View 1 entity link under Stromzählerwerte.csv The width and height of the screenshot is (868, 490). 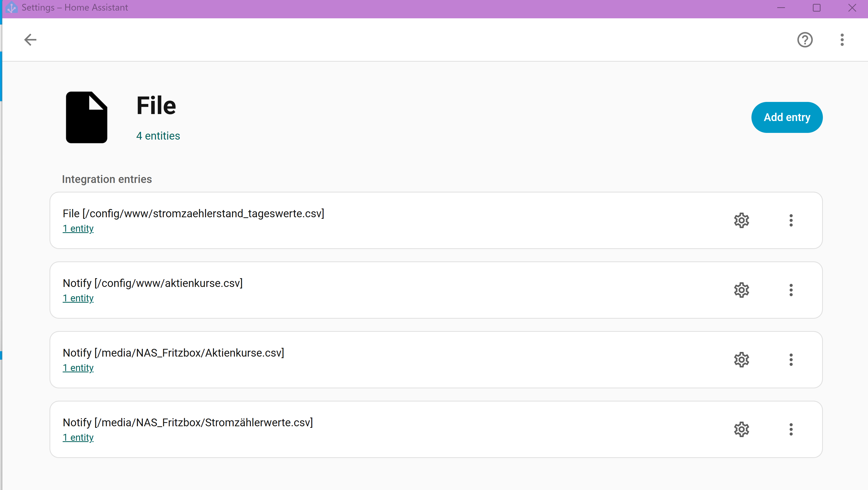point(78,437)
